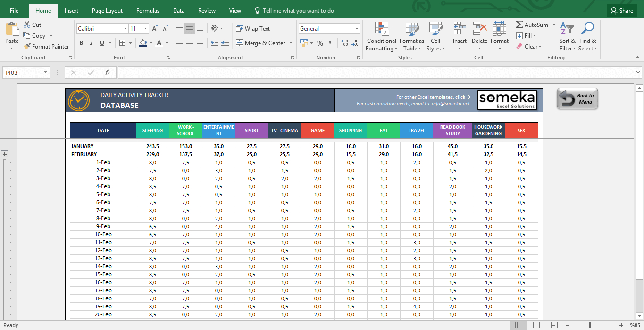
Task: Open the font name Calibri dropdown
Action: [x=125, y=29]
